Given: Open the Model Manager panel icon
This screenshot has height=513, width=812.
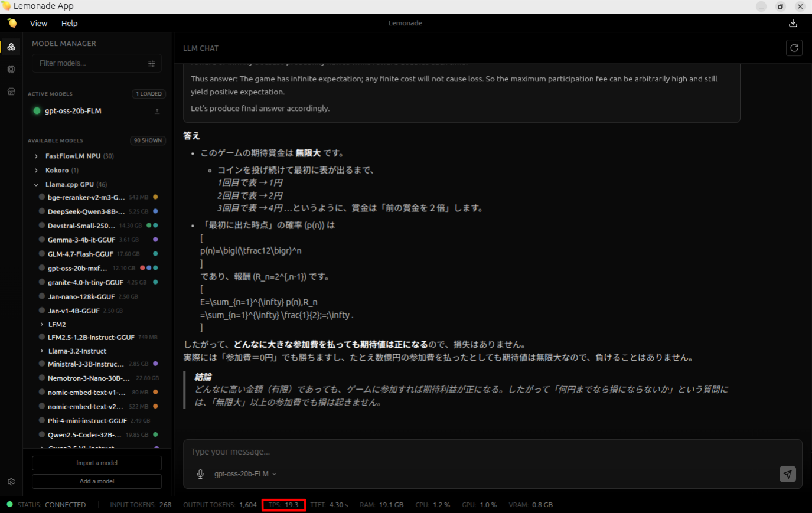Looking at the screenshot, I should [x=11, y=46].
